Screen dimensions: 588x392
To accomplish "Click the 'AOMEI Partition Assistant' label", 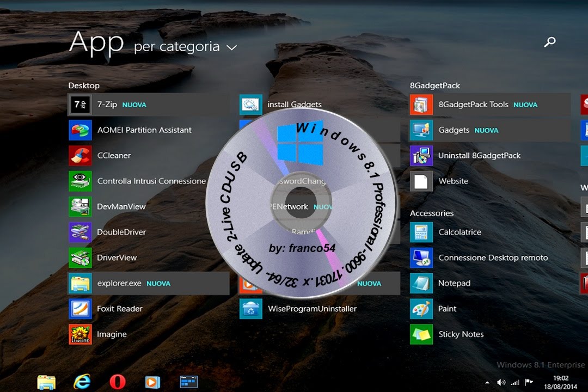I will tap(144, 130).
